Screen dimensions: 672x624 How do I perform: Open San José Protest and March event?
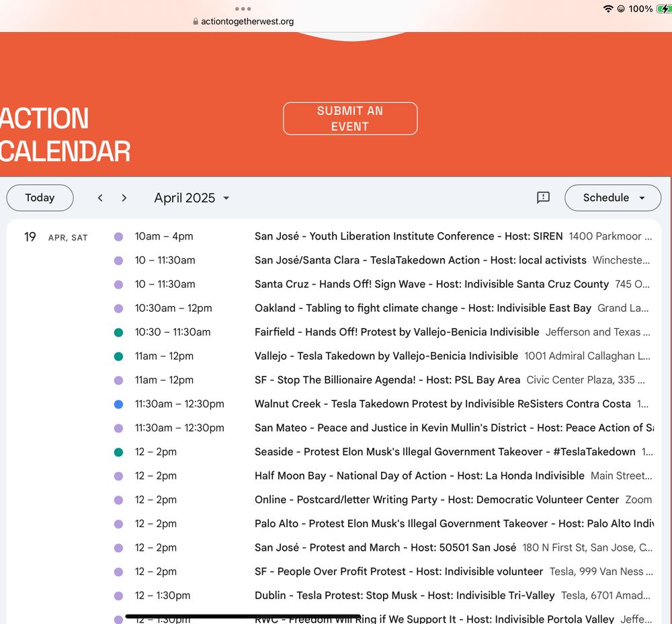point(385,548)
